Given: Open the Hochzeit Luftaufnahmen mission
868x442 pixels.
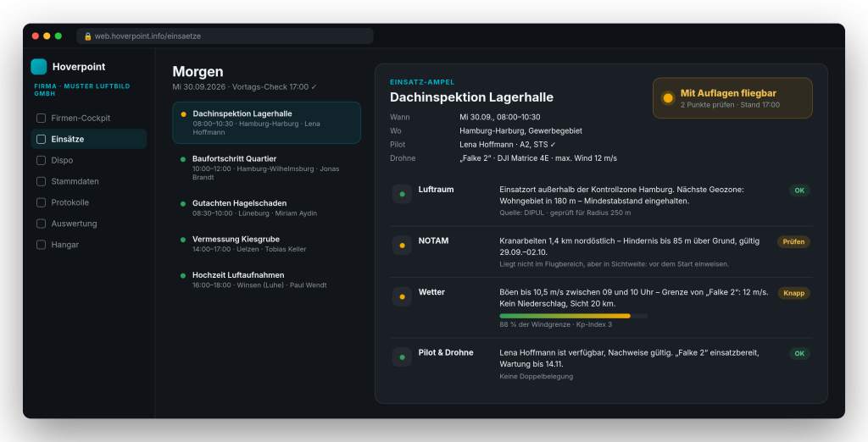Looking at the screenshot, I should tap(267, 280).
